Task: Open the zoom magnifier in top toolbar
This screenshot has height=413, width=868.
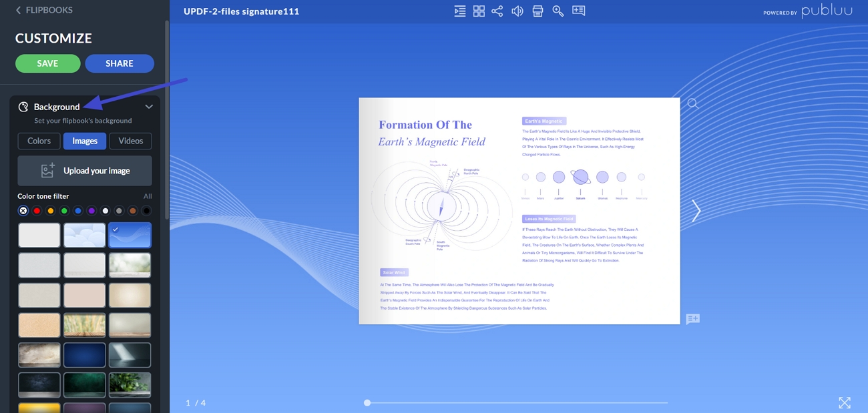Action: tap(558, 11)
